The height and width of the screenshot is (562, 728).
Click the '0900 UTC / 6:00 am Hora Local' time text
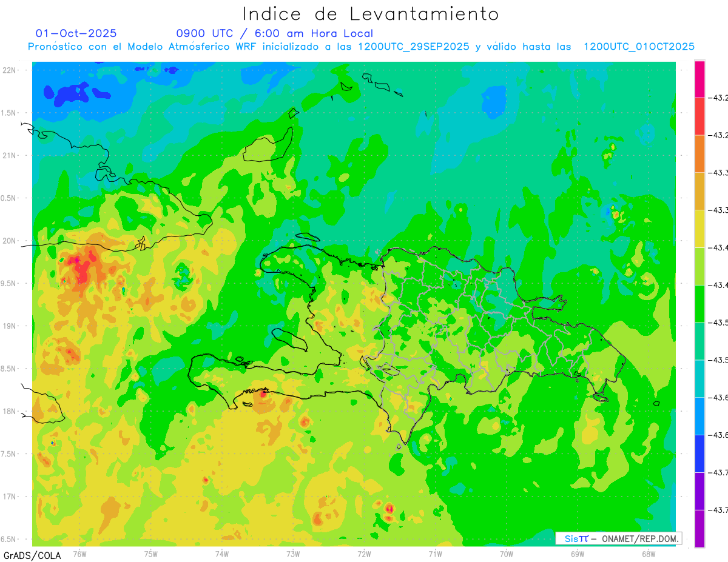pyautogui.click(x=275, y=33)
